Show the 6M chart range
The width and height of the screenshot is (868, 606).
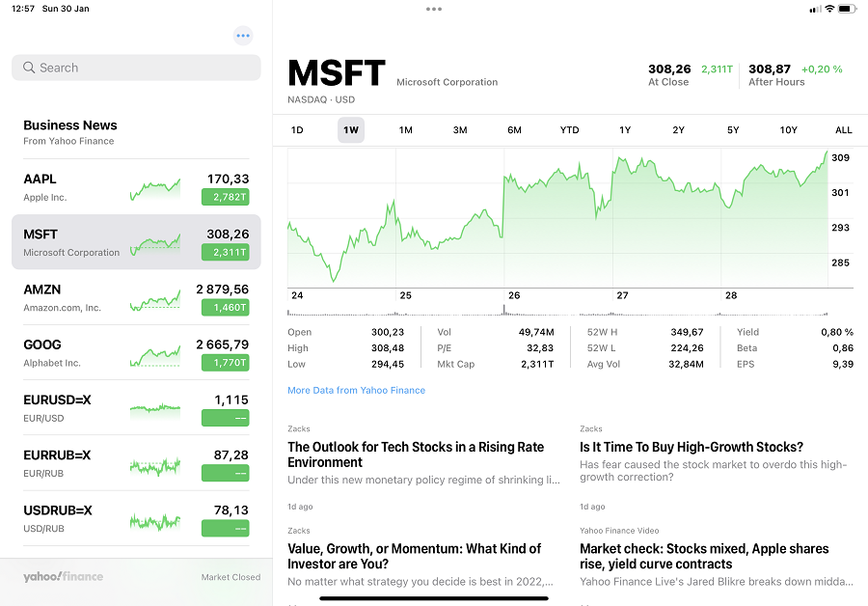tap(514, 130)
